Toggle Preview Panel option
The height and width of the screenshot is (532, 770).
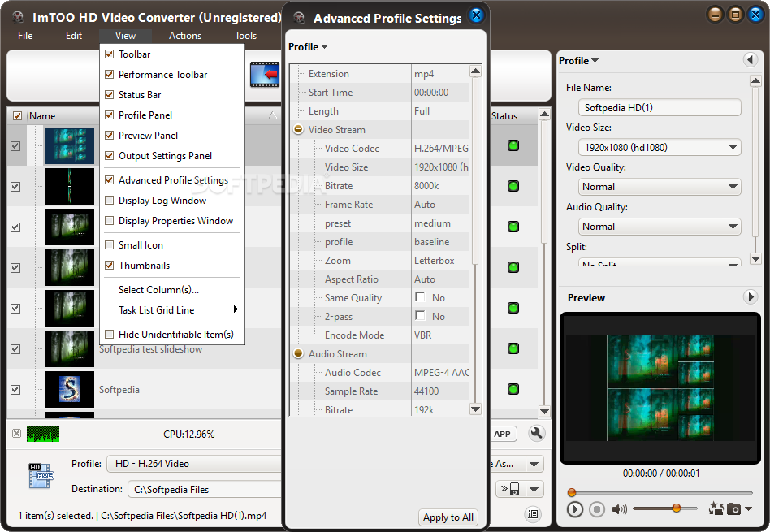click(172, 135)
